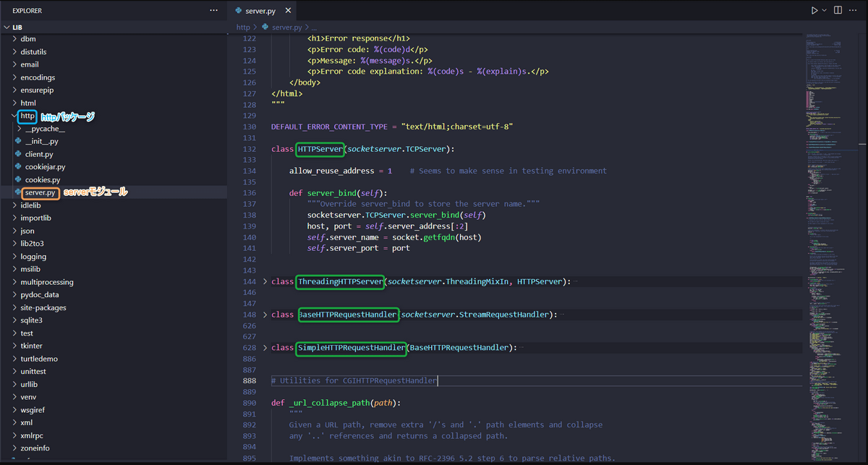Split the editor to the right
This screenshot has width=868, height=465.
coord(838,11)
